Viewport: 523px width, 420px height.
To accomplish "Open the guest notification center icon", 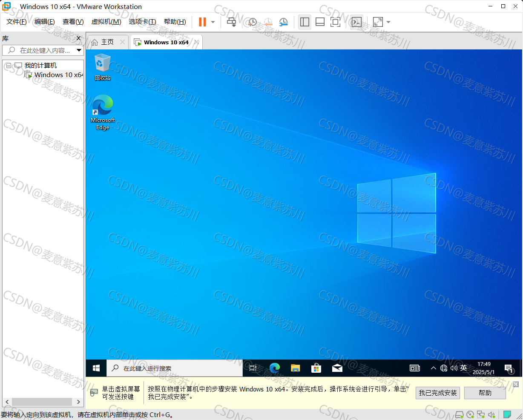I will (x=509, y=368).
